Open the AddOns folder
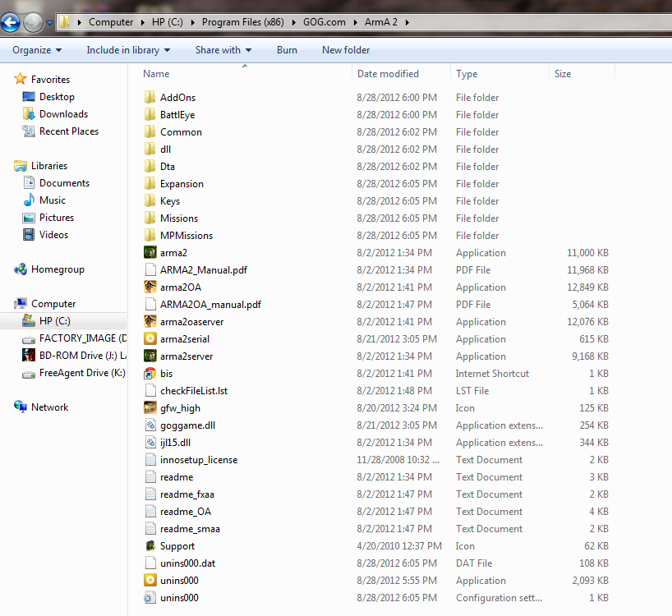The width and height of the screenshot is (672, 616). [177, 98]
